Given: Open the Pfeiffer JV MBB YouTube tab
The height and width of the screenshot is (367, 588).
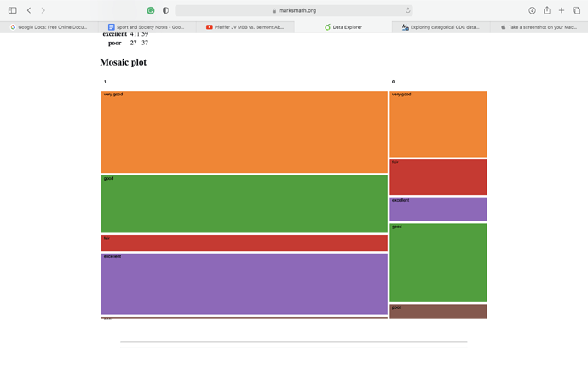Looking at the screenshot, I should click(245, 27).
